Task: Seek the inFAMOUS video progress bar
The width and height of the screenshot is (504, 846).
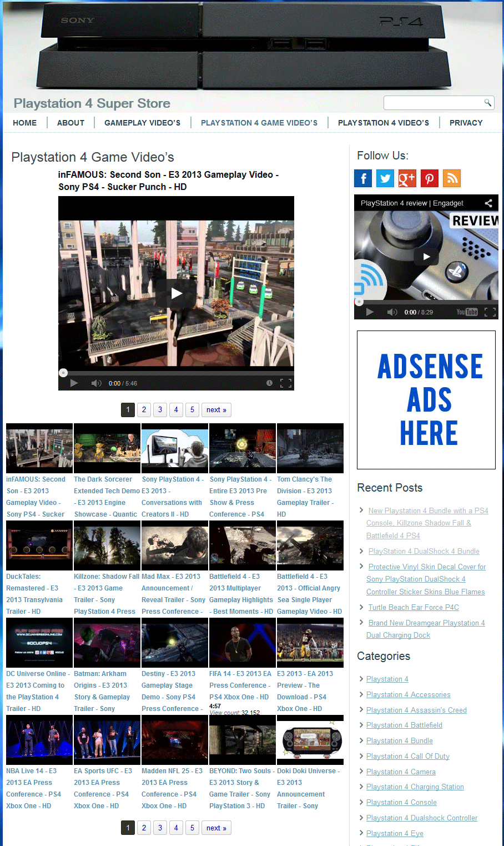Action: [x=177, y=373]
